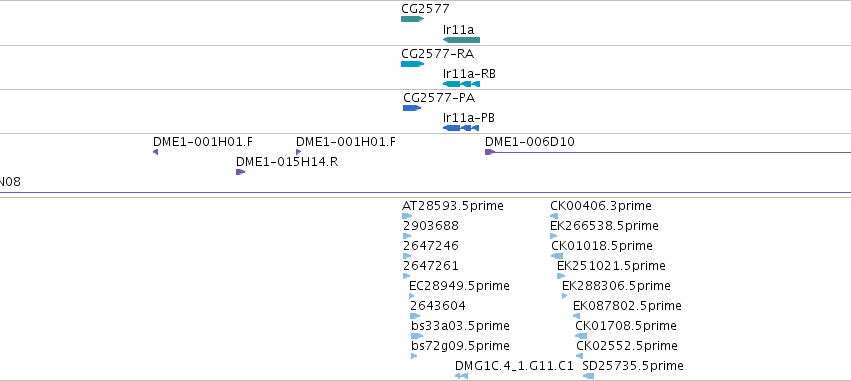851x381 pixels.
Task: Select the 2903688 EST label
Action: click(x=431, y=226)
